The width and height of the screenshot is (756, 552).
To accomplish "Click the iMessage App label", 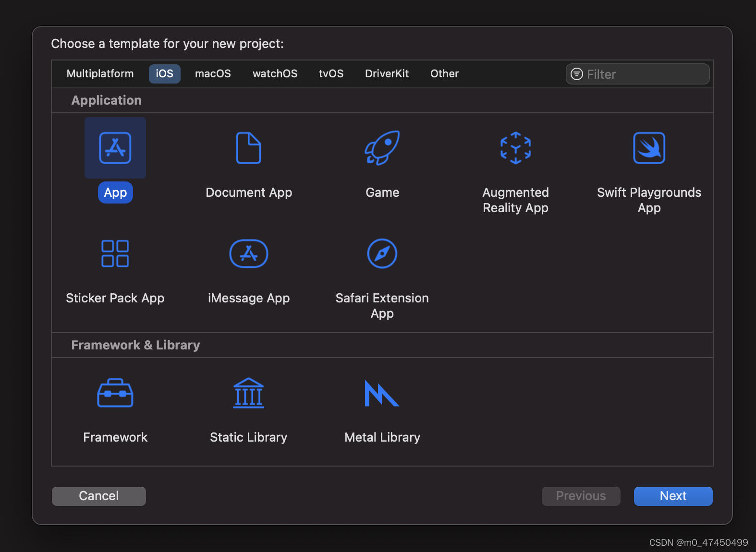I will click(x=249, y=298).
